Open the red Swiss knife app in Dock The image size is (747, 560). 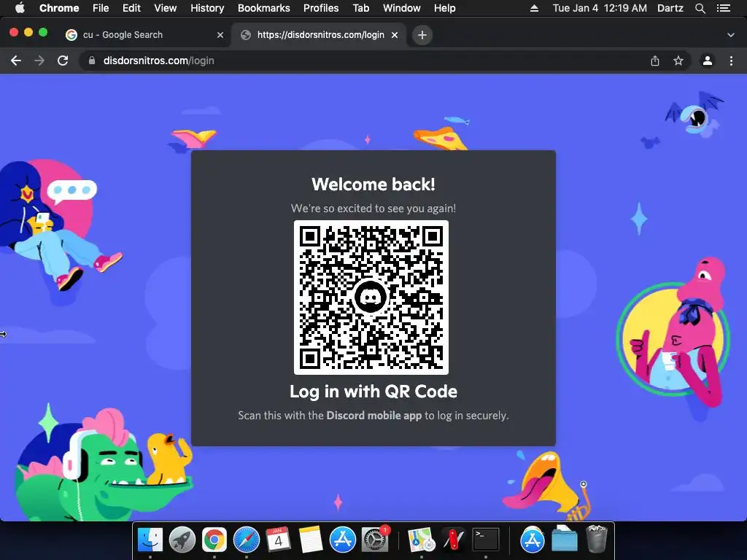pyautogui.click(x=453, y=540)
